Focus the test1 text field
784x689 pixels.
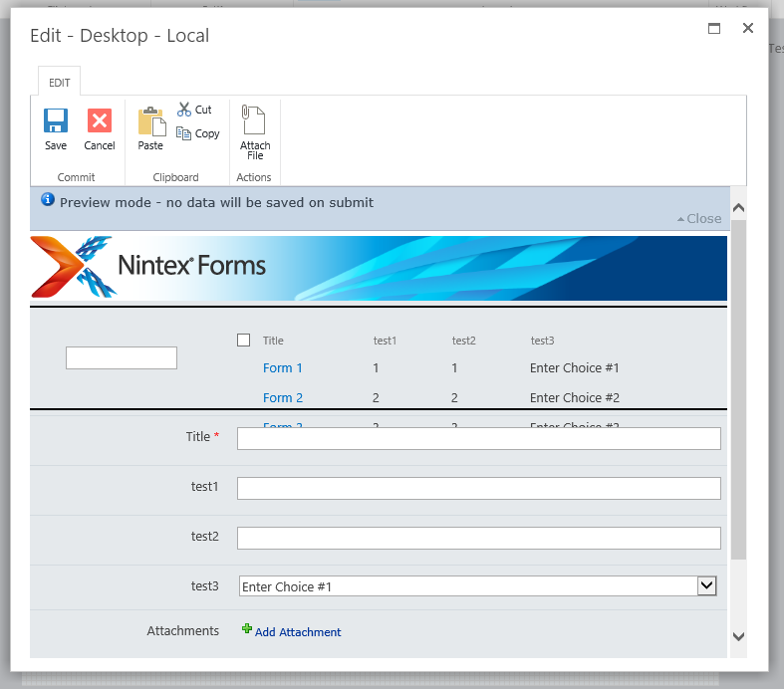pos(479,488)
